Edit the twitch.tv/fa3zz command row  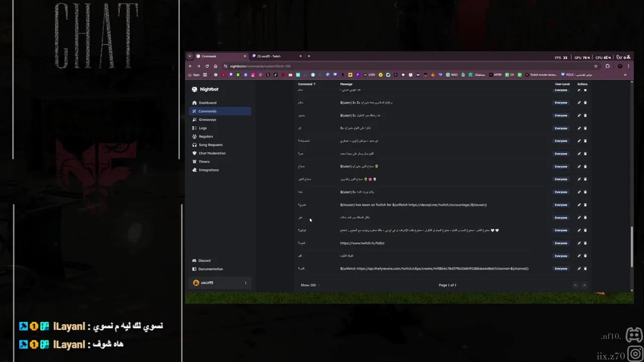pyautogui.click(x=579, y=243)
